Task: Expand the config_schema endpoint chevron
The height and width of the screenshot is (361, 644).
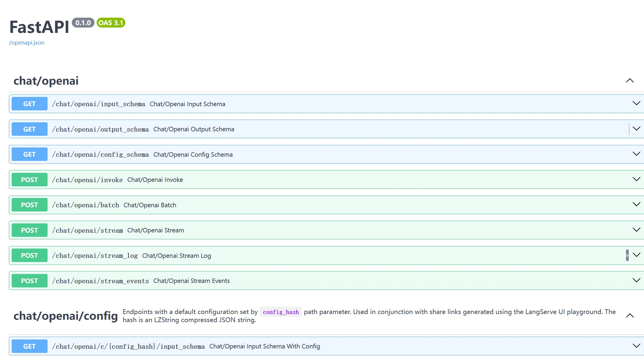Action: [636, 154]
